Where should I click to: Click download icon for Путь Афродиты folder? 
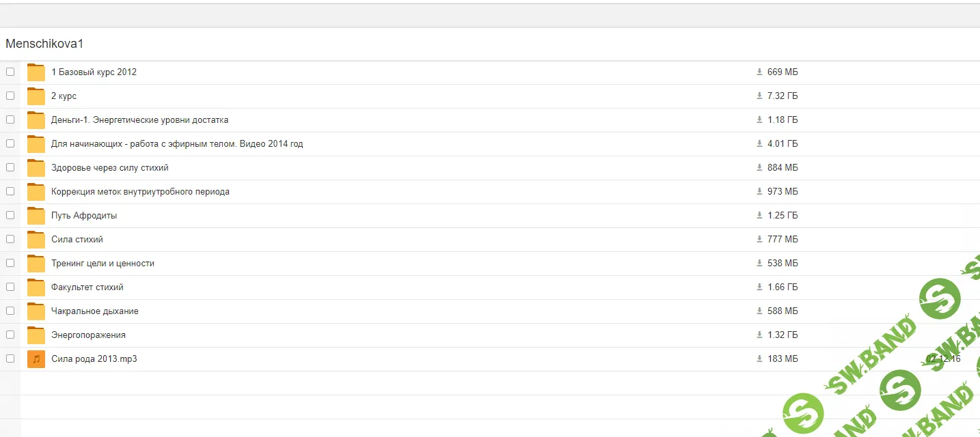(759, 216)
